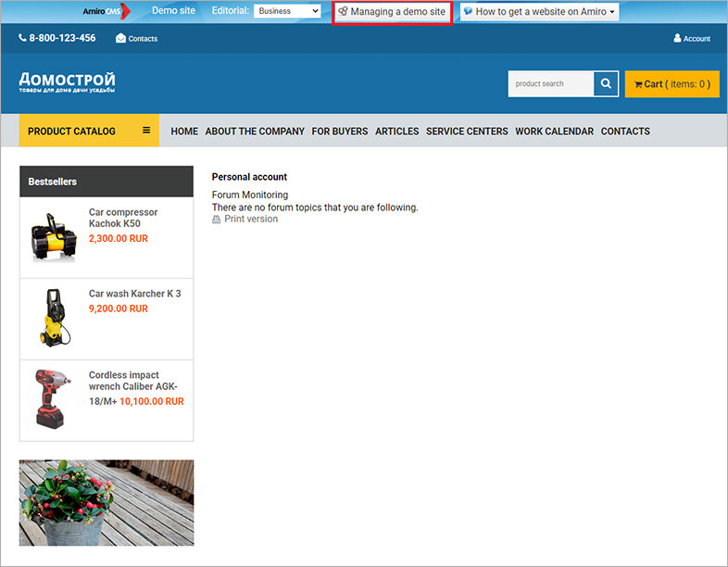Click the cordless impact wrench image
This screenshot has height=567, width=728.
tap(54, 398)
